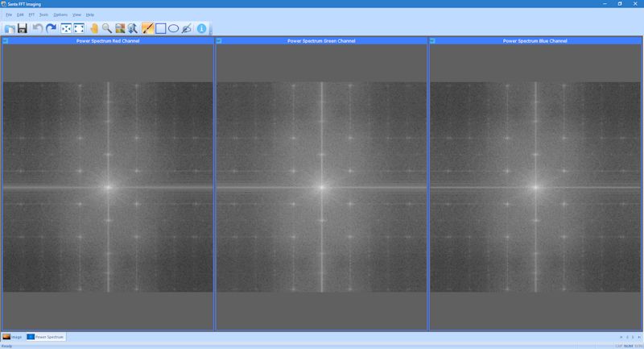Screen dimensions: 644x349
Task: Open the Blue Channel panel corner menu
Action: click(x=433, y=41)
